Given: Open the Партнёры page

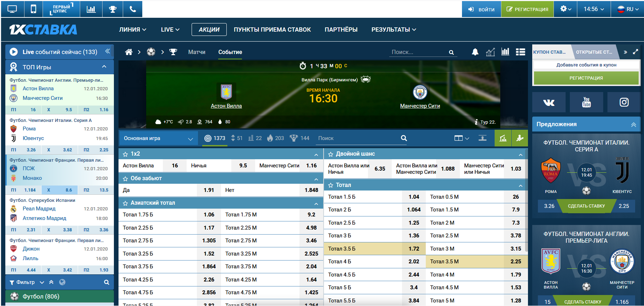Looking at the screenshot, I should (x=341, y=29).
